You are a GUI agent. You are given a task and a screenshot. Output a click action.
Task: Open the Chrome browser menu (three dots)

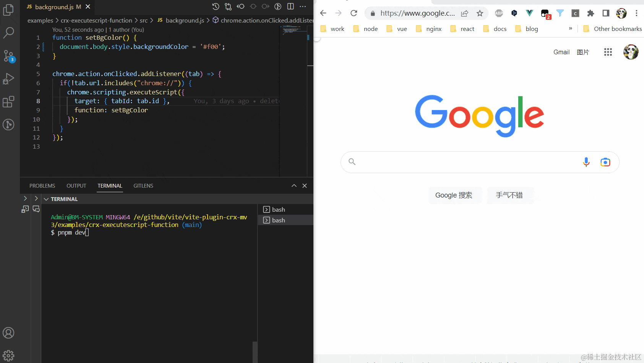(x=636, y=13)
